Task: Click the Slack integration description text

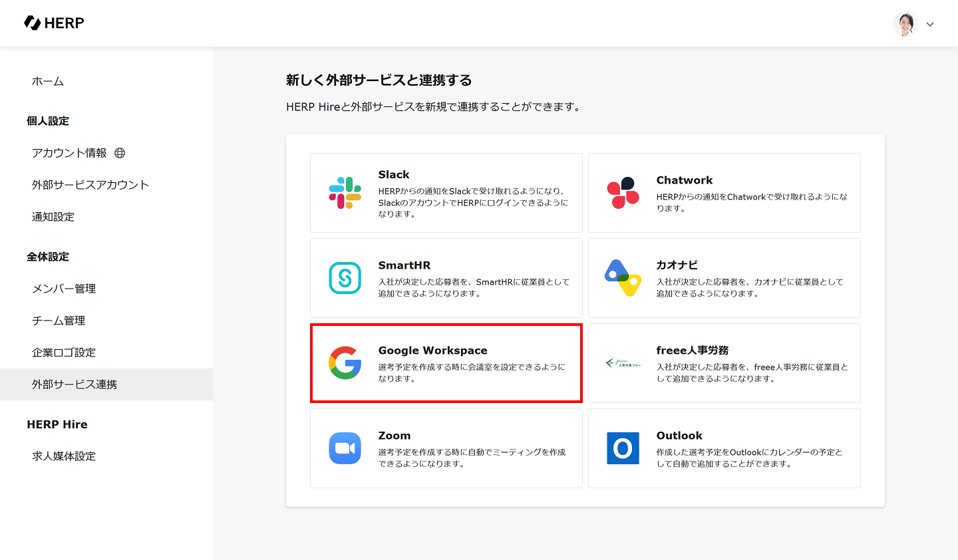Action: [474, 203]
